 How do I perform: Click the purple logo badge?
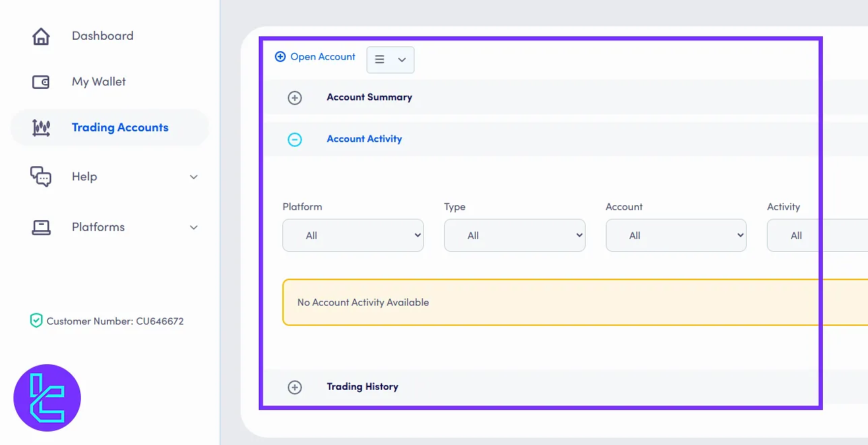pyautogui.click(x=47, y=398)
